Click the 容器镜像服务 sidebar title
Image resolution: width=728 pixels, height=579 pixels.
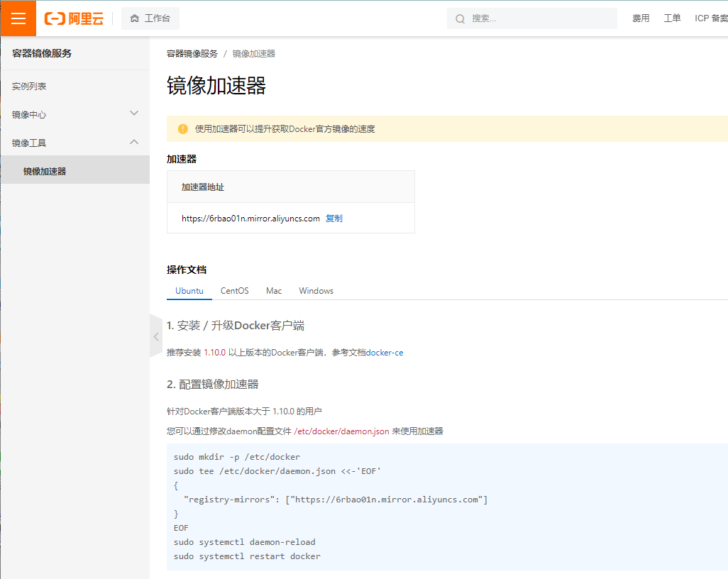42,53
